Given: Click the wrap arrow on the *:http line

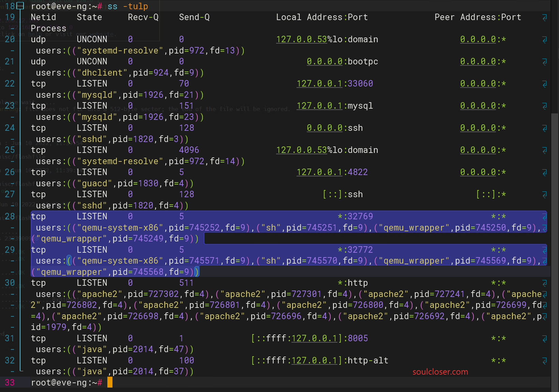Looking at the screenshot, I should [x=544, y=283].
